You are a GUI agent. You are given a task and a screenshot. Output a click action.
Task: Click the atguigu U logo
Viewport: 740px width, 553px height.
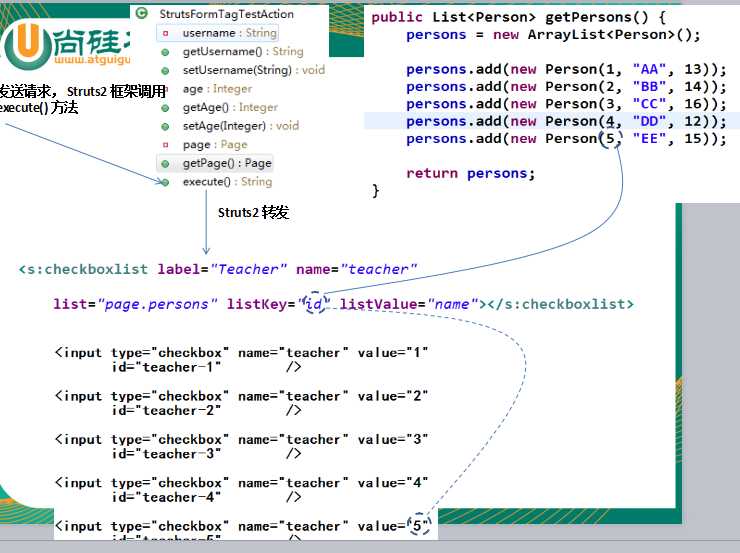tap(27, 45)
